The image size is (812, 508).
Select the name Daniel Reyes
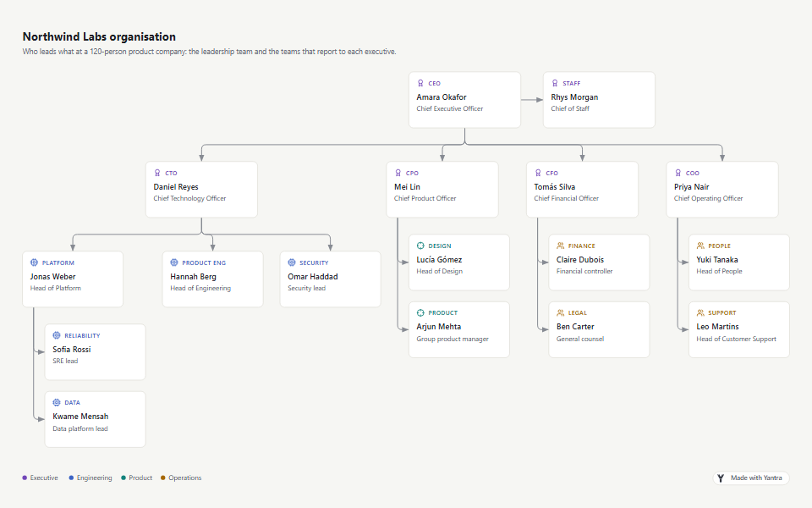click(176, 186)
